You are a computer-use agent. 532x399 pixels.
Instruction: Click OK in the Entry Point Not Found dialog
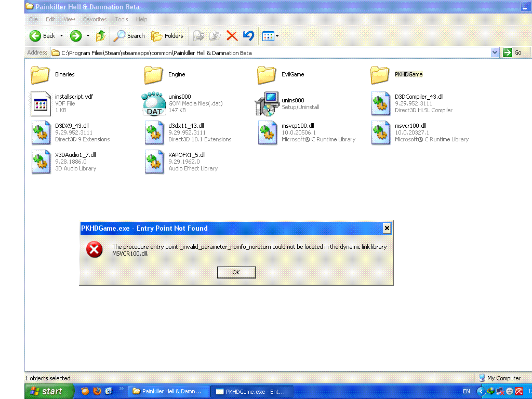click(236, 272)
